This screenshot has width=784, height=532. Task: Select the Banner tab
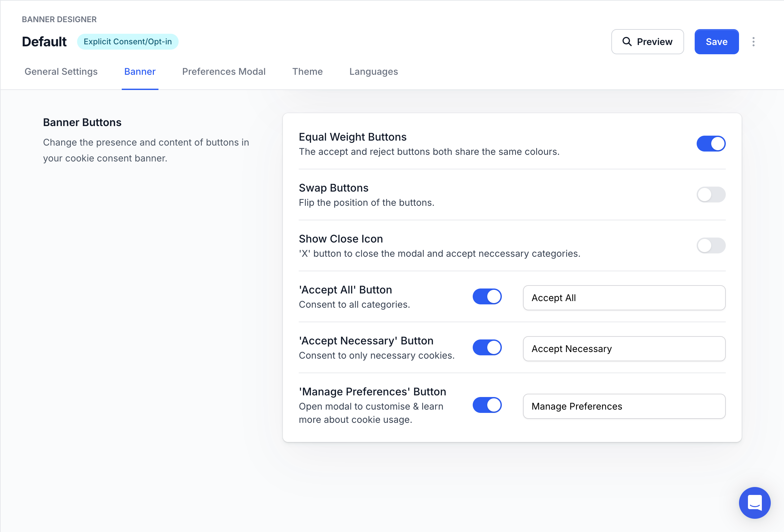coord(140,71)
